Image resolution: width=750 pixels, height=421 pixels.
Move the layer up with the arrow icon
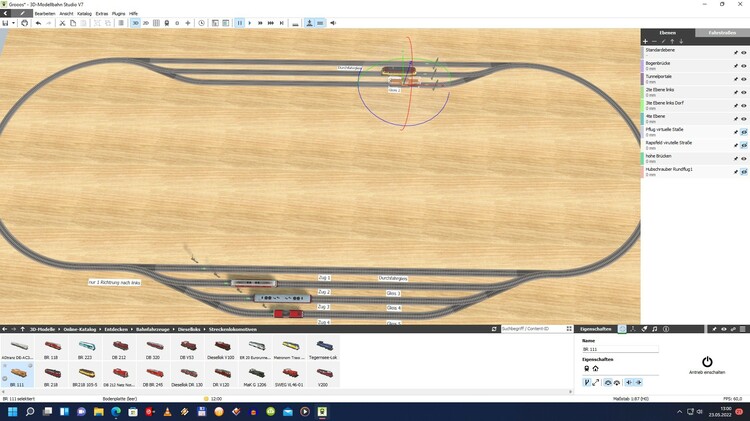pyautogui.click(x=672, y=42)
